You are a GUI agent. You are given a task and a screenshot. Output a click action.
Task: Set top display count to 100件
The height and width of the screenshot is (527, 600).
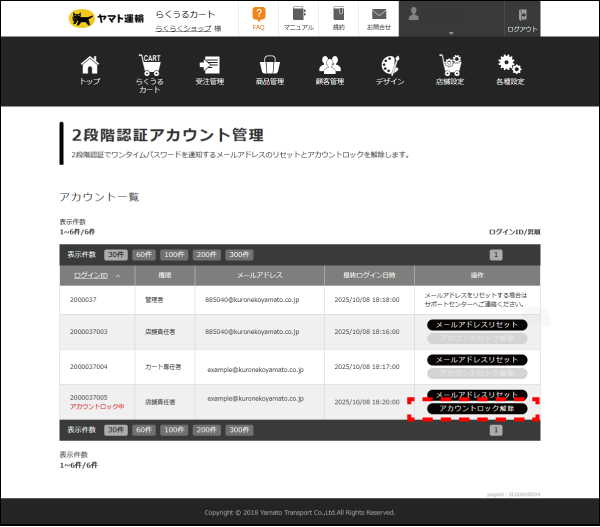[175, 254]
